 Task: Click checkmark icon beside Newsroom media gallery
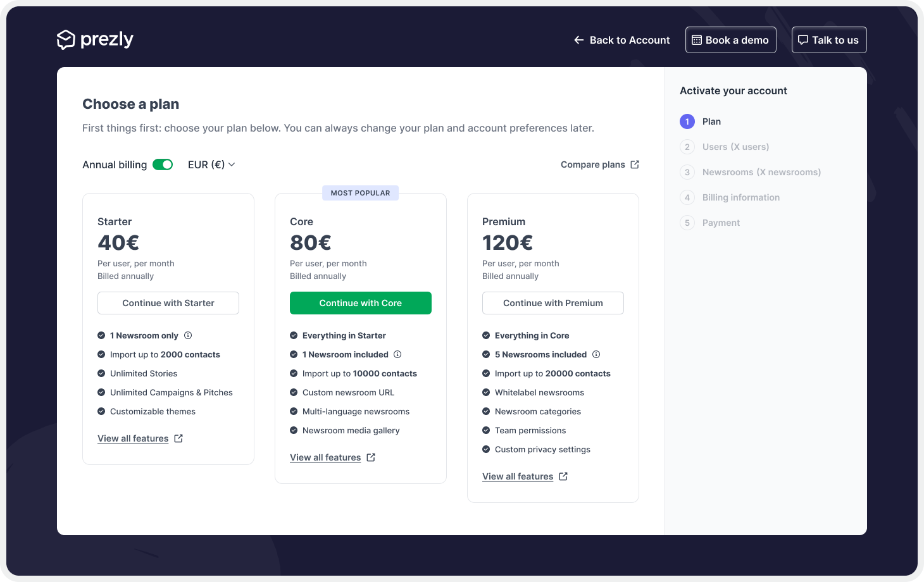coord(294,430)
